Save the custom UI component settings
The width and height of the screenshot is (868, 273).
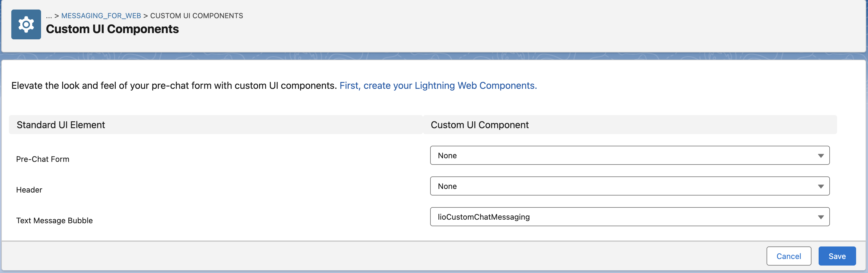click(837, 256)
